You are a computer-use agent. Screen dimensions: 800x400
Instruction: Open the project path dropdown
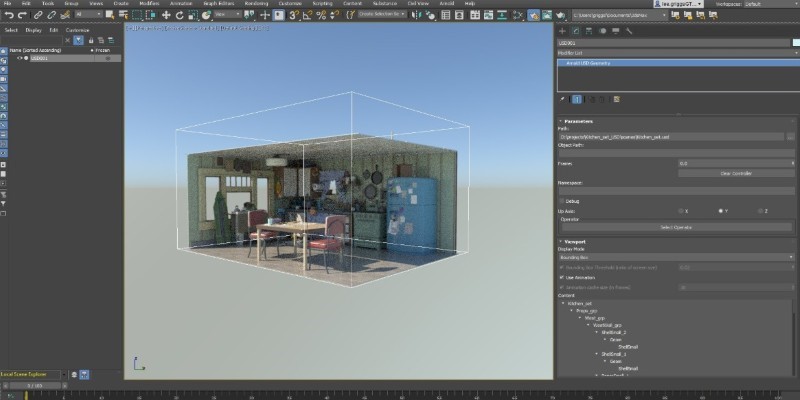click(619, 15)
